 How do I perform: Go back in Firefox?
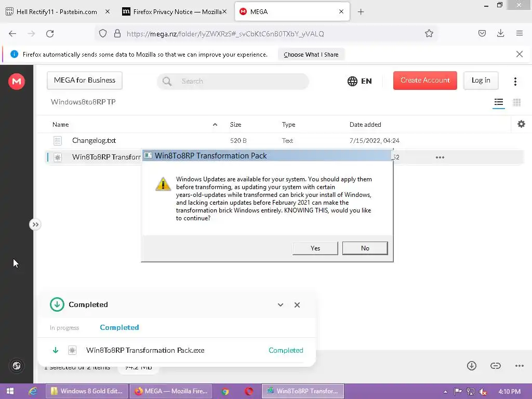(x=12, y=34)
